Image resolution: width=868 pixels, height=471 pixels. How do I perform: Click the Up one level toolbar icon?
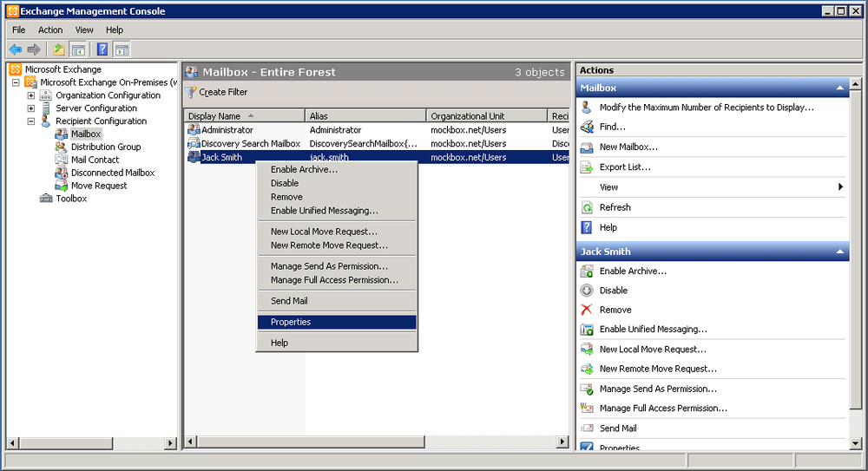coord(59,49)
